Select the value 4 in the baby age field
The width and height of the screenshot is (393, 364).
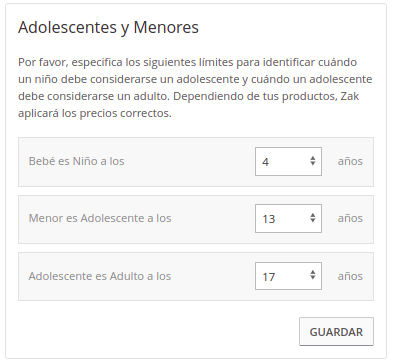point(265,162)
